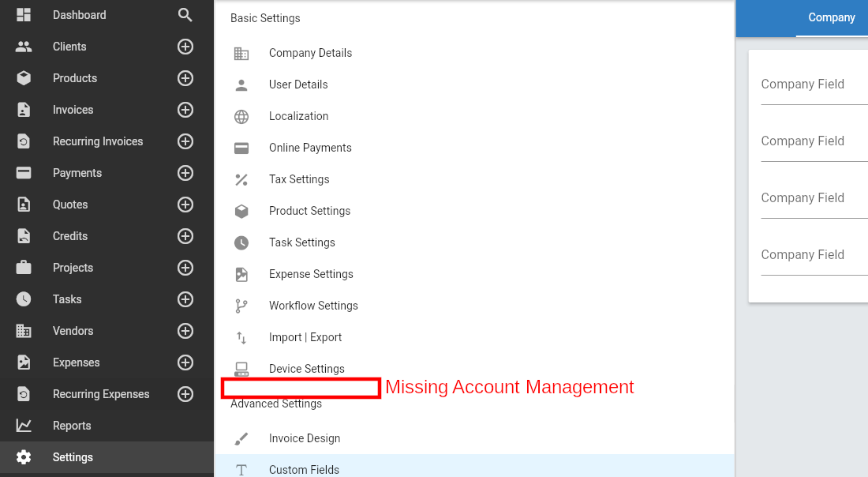868x477 pixels.
Task: Select Custom Fields settings row
Action: coord(474,467)
